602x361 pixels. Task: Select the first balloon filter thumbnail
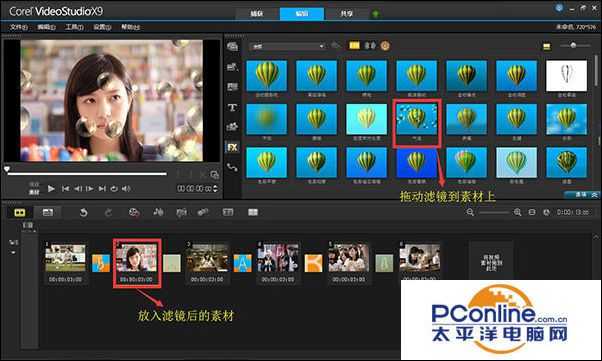(266, 76)
